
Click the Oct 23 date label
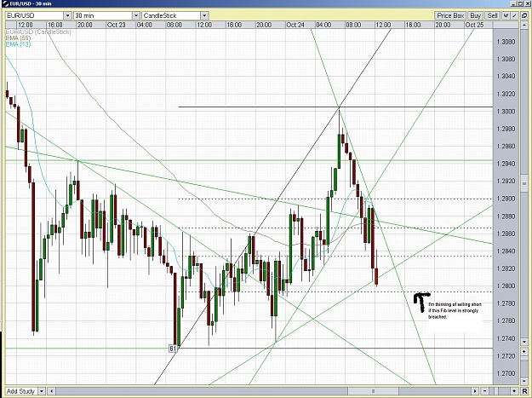[116, 25]
